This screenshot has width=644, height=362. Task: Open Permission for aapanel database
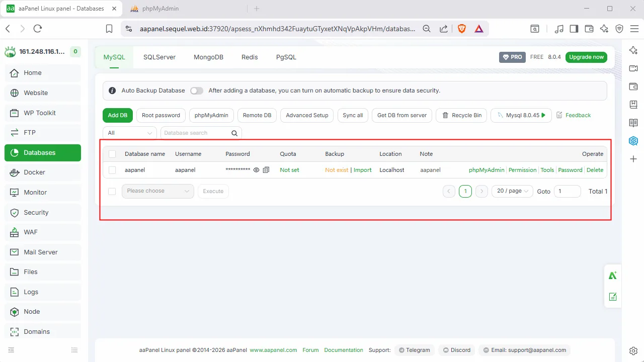[x=522, y=170]
